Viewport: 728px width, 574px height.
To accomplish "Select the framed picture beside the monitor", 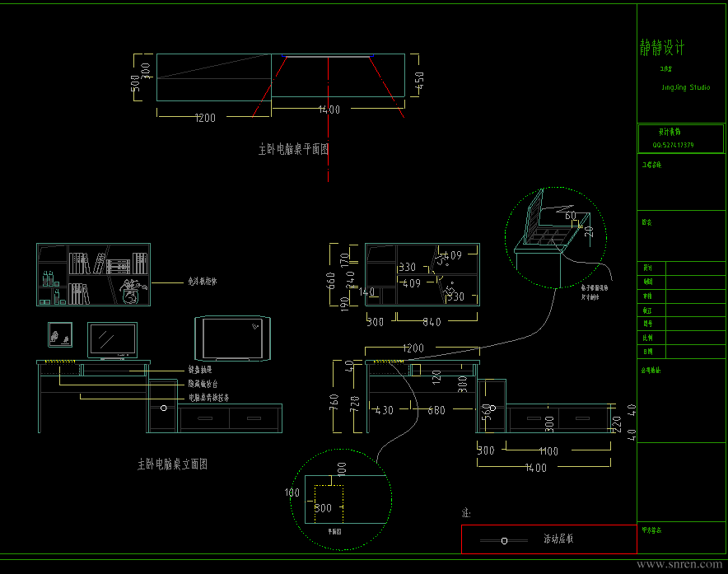I will tap(60, 334).
